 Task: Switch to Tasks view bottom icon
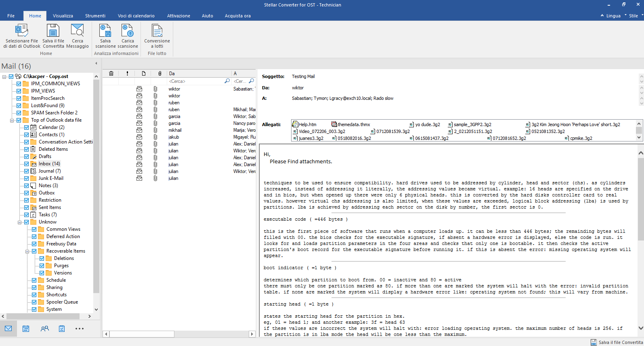click(x=62, y=329)
